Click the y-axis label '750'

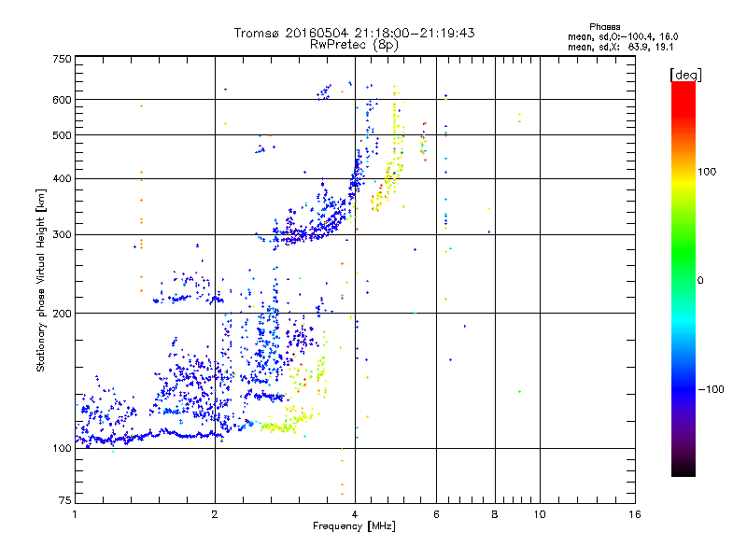(62, 59)
